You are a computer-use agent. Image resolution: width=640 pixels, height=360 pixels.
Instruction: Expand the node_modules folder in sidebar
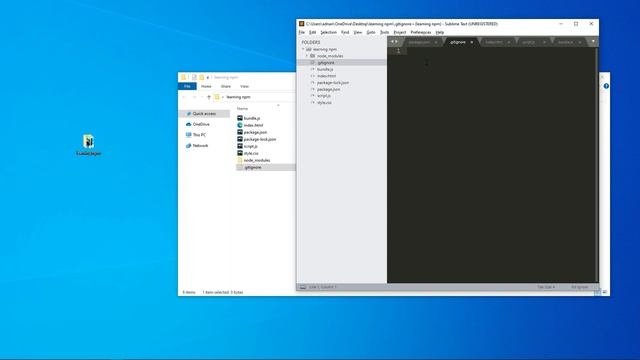click(307, 56)
